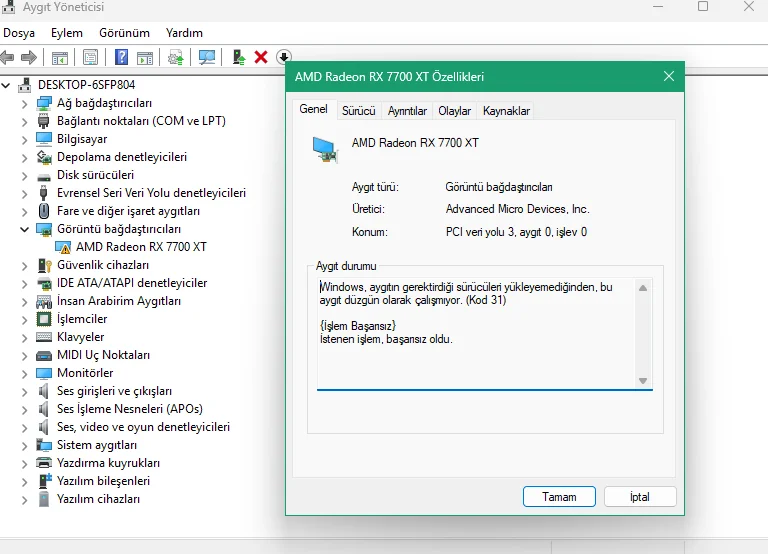Select the Disk sürücüleri row label

[x=95, y=175]
